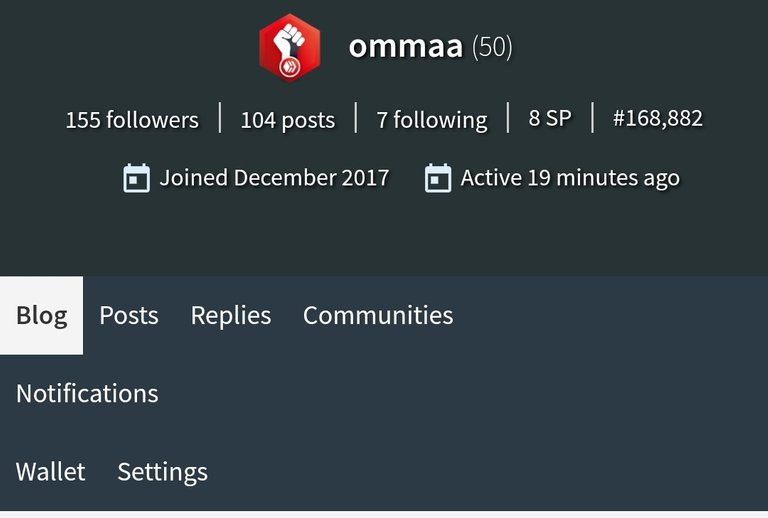This screenshot has height=518, width=768.
Task: Click the red fist profile avatar
Action: 289,47
